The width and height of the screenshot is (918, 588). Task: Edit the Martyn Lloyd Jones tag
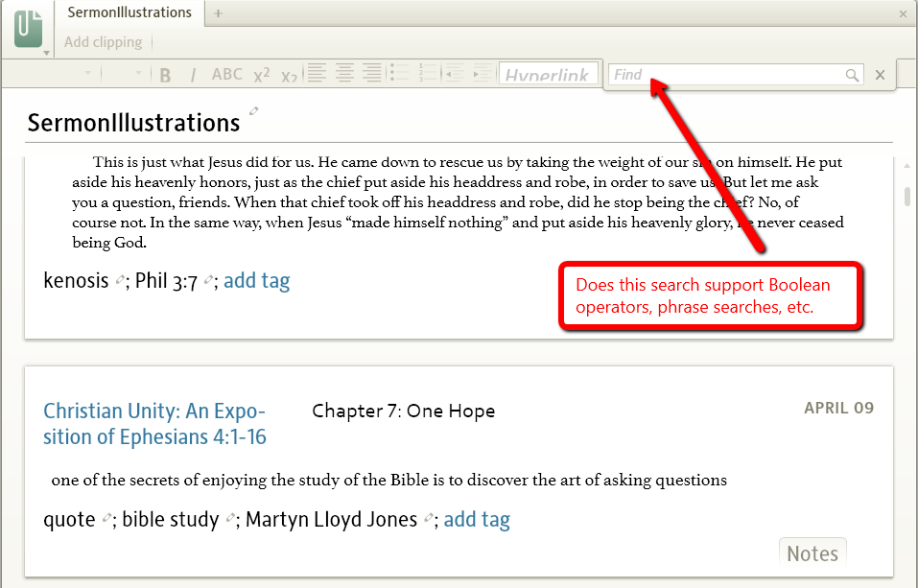429,518
